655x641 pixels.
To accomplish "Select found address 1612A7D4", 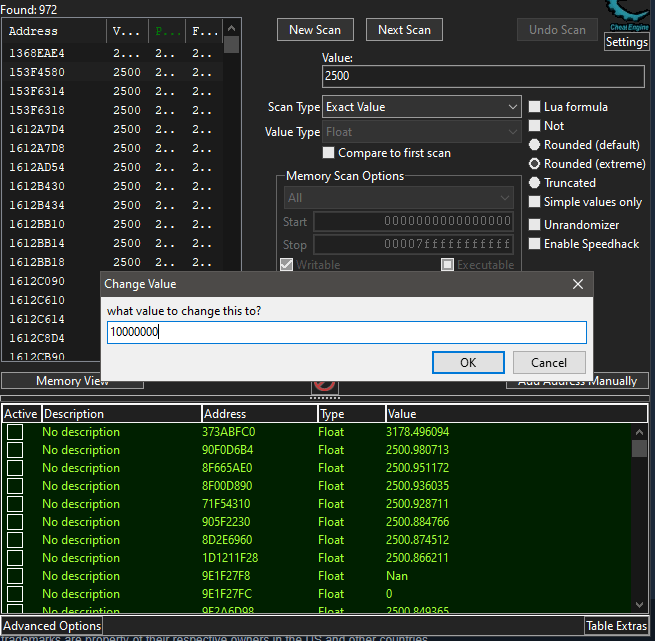I will pyautogui.click(x=37, y=129).
